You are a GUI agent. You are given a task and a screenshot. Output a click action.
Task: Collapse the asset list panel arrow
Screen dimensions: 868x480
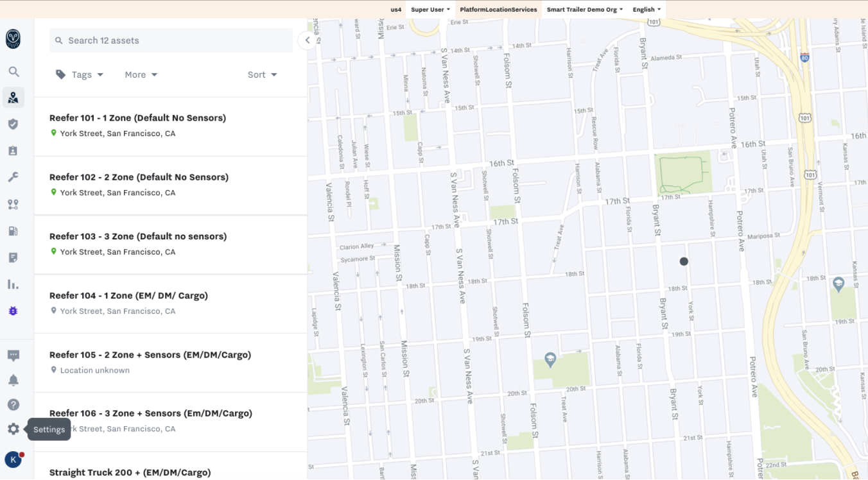(x=308, y=40)
